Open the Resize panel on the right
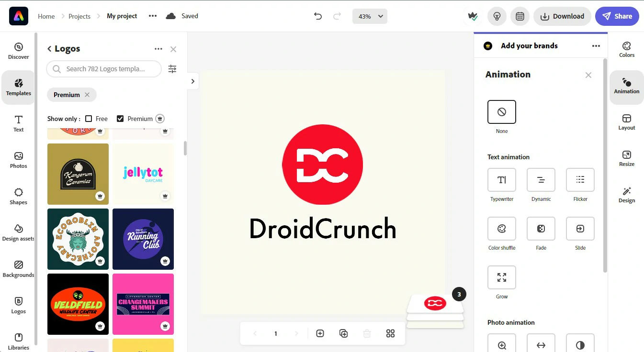This screenshot has width=644, height=352. tap(626, 159)
